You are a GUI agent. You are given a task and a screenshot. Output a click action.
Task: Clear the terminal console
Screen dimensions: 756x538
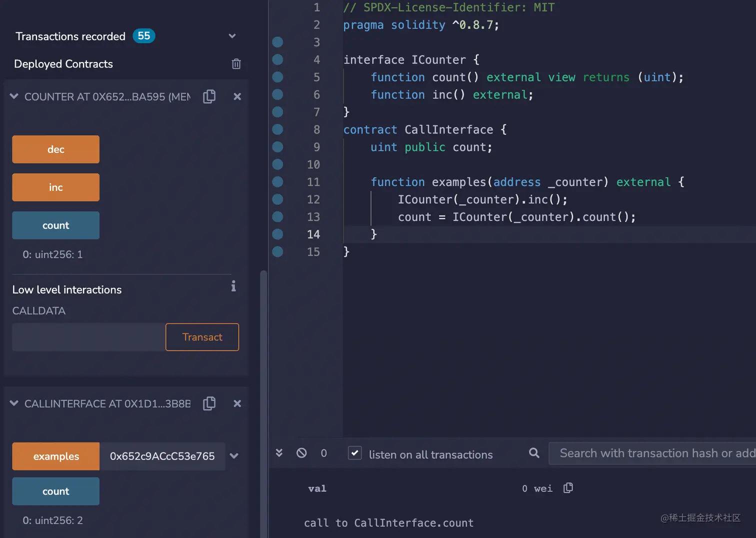click(301, 453)
